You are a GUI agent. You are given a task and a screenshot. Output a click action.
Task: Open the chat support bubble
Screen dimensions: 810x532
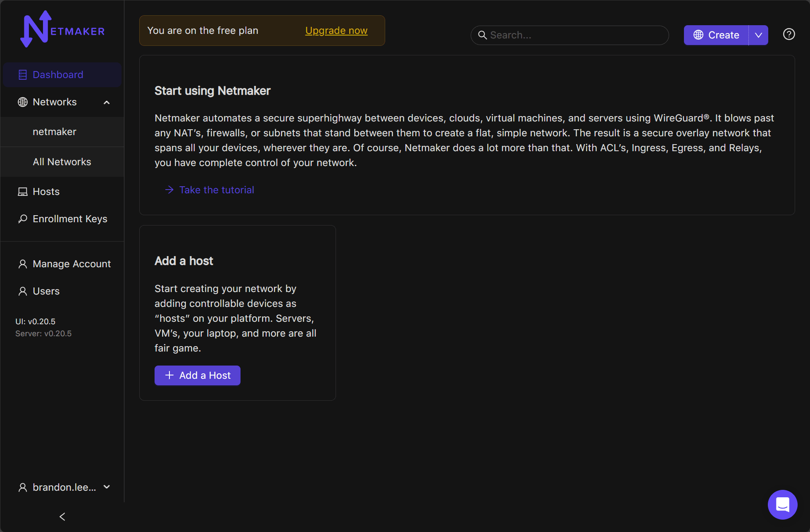[782, 504]
